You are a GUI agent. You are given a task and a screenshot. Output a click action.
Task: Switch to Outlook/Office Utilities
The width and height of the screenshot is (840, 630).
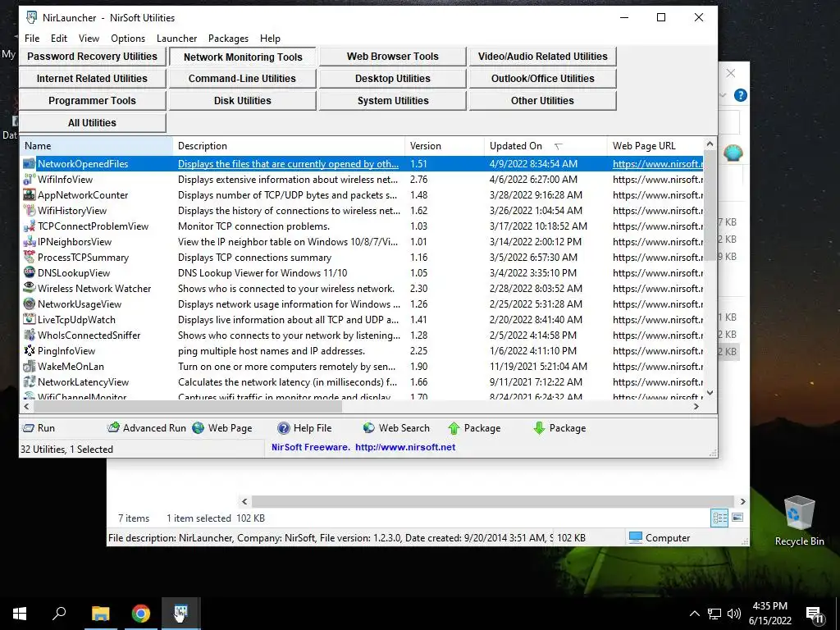[x=543, y=78]
